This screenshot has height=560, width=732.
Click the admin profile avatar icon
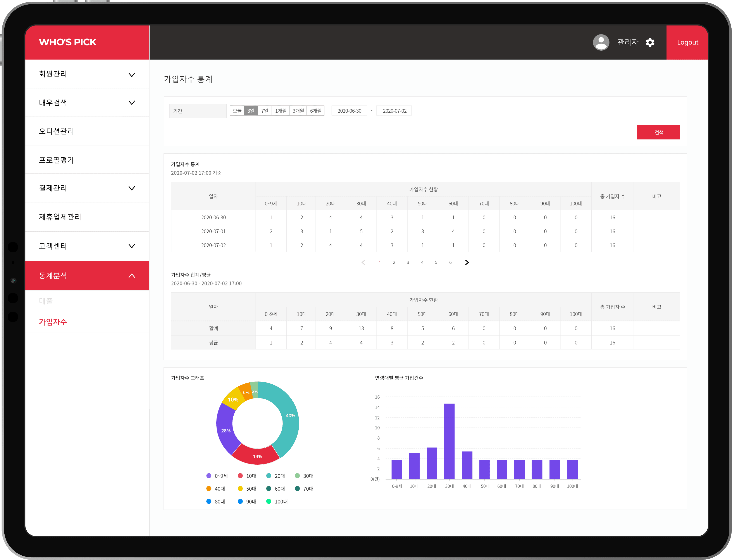[x=601, y=42]
